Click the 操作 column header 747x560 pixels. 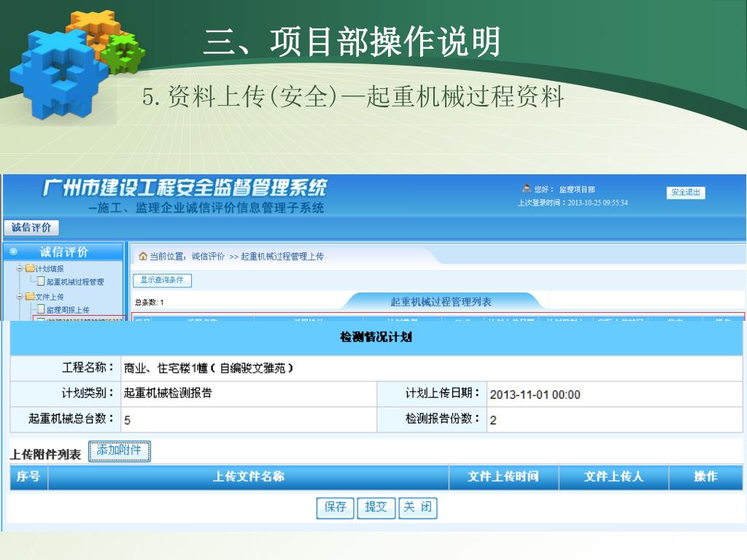pyautogui.click(x=705, y=477)
